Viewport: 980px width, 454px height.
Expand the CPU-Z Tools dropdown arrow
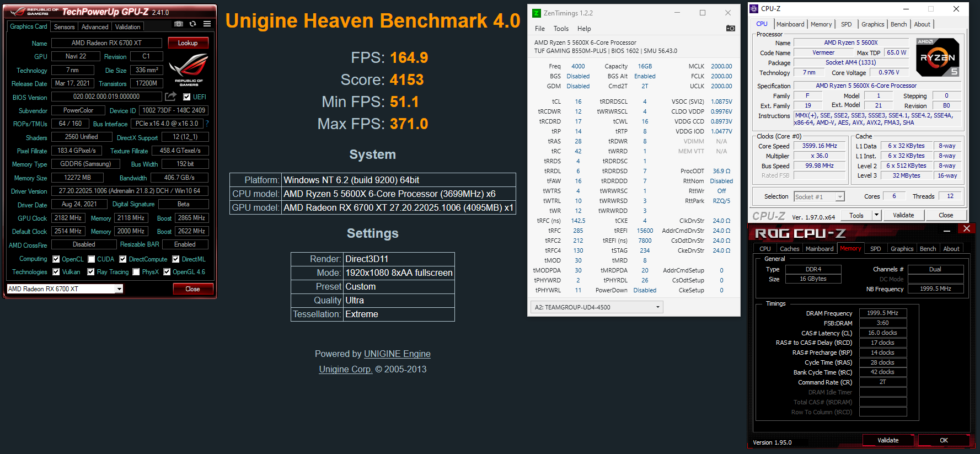tap(876, 215)
